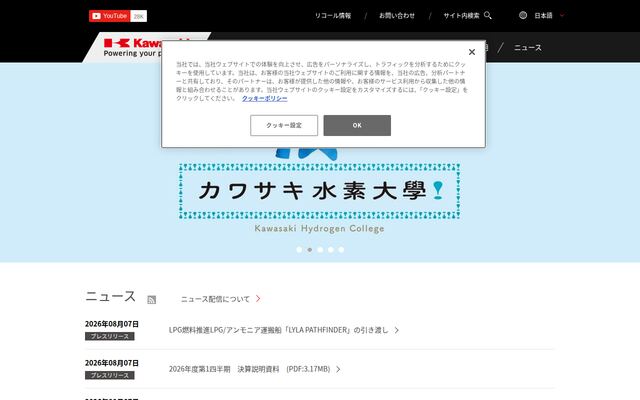Select the third carousel dot

coord(320,250)
